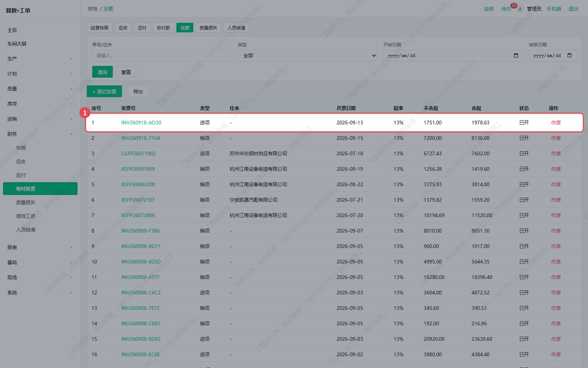This screenshot has height=368, width=588.
Task: Expand the 质量 sidebar menu
Action: pos(40,89)
